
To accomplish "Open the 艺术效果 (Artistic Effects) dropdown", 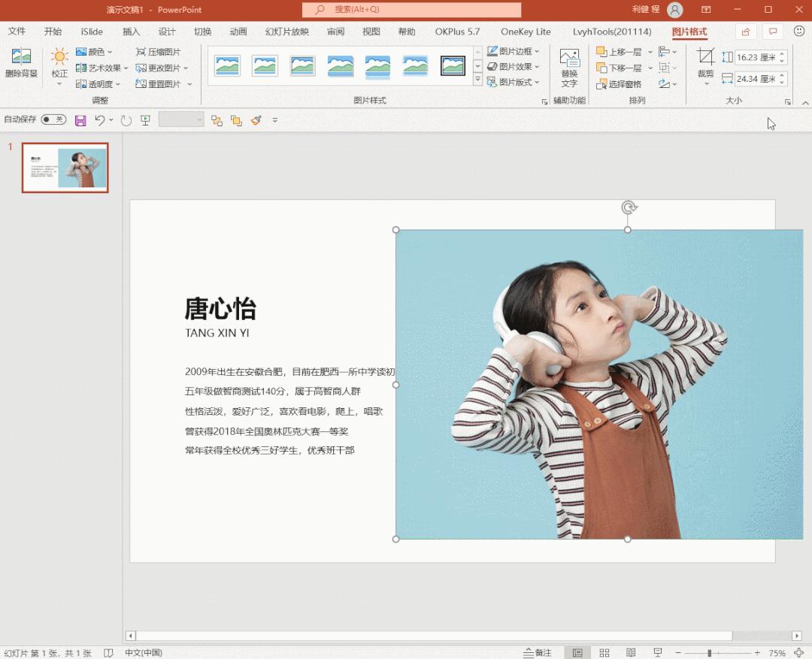I will point(101,67).
